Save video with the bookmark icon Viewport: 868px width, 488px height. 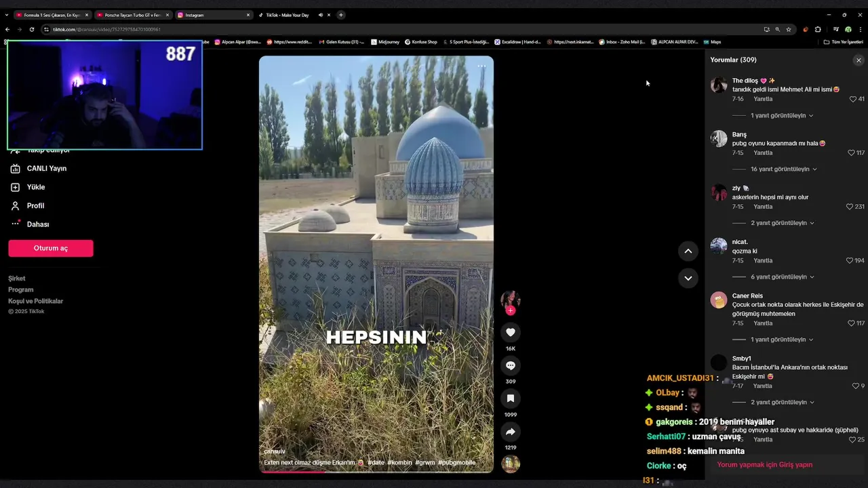511,399
